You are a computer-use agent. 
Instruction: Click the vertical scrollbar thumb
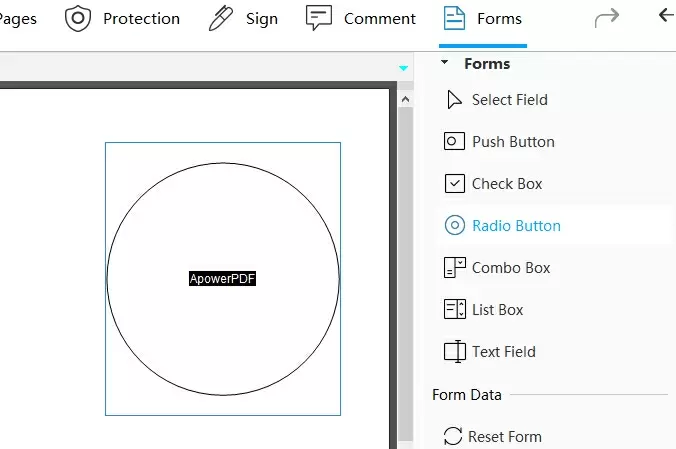pyautogui.click(x=405, y=273)
